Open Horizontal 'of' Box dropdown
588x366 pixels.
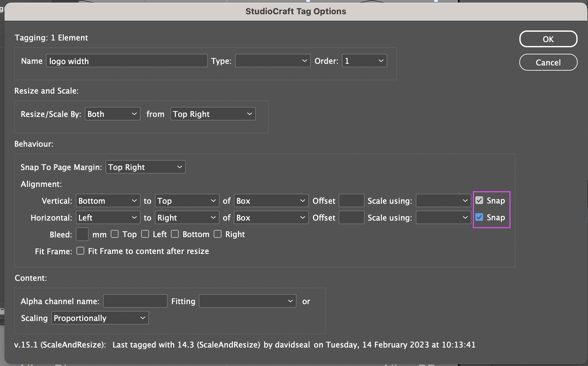tap(271, 218)
